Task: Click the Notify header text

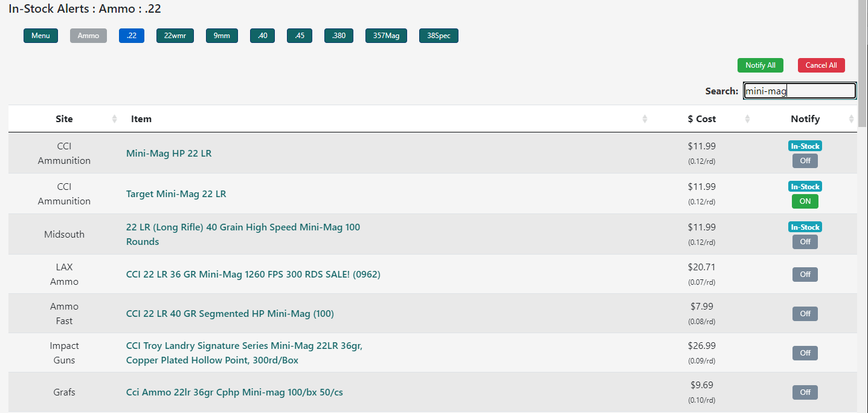Action: click(x=805, y=119)
